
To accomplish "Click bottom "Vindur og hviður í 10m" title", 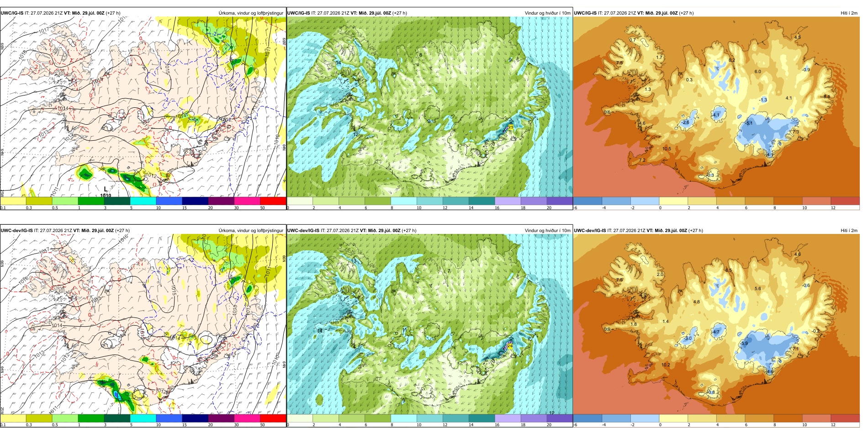I will (x=547, y=230).
